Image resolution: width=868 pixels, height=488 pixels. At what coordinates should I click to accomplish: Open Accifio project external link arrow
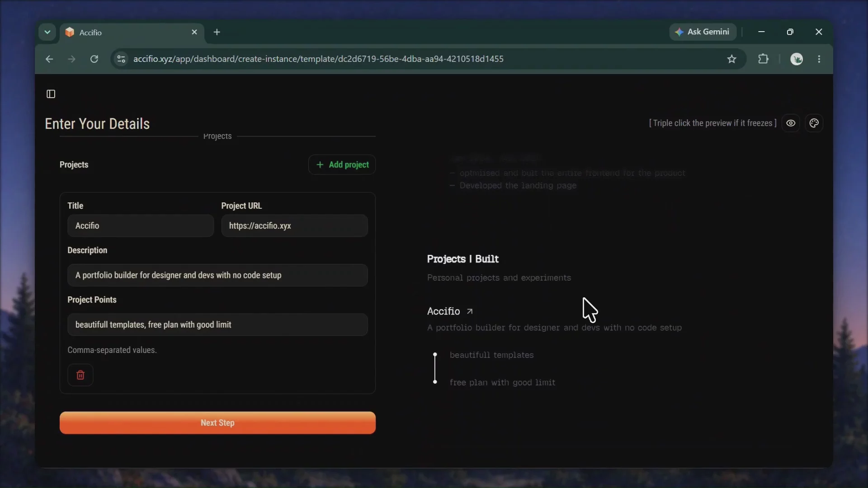point(470,311)
